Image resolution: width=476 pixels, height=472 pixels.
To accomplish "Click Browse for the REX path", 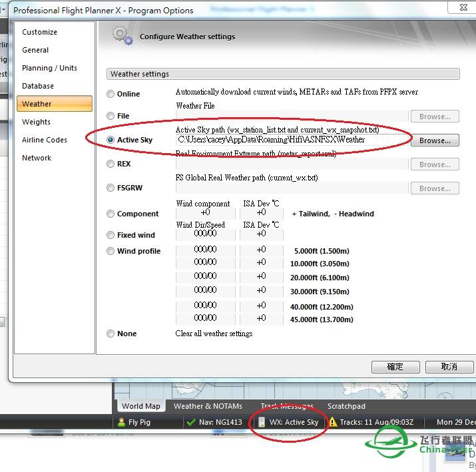I will (x=435, y=164).
